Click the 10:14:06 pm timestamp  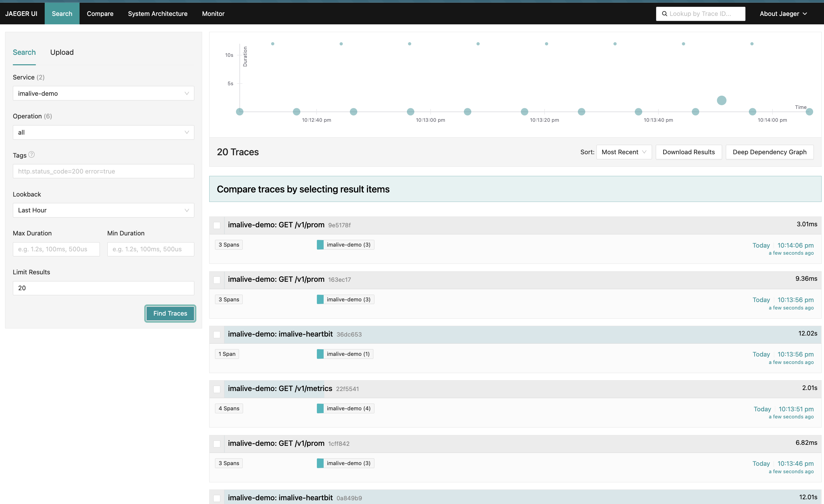pyautogui.click(x=795, y=245)
